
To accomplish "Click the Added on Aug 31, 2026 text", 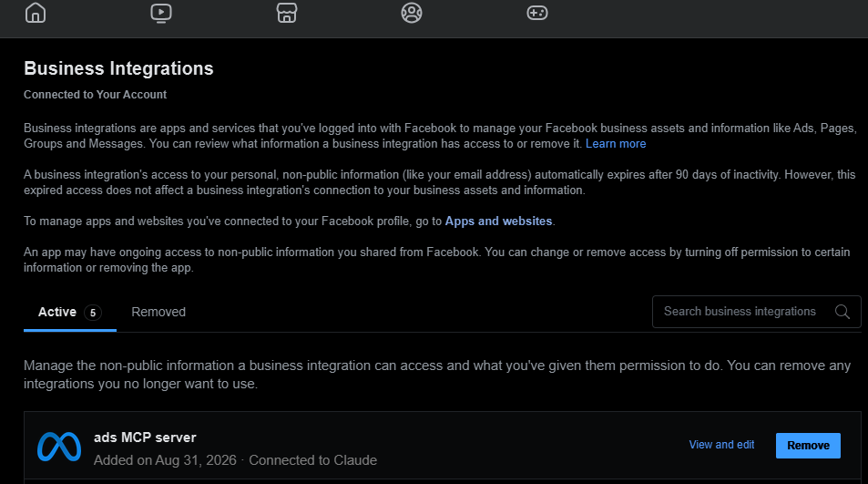I will pos(165,460).
